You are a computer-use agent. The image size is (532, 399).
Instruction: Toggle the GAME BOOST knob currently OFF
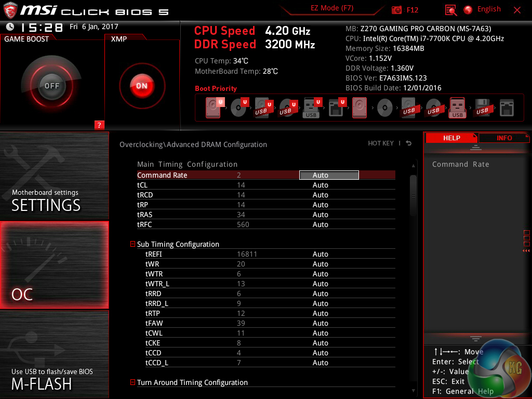[51, 86]
